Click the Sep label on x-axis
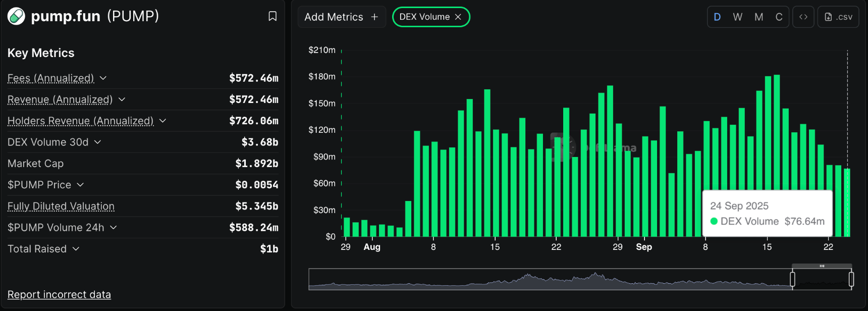This screenshot has width=868, height=311. (x=644, y=247)
